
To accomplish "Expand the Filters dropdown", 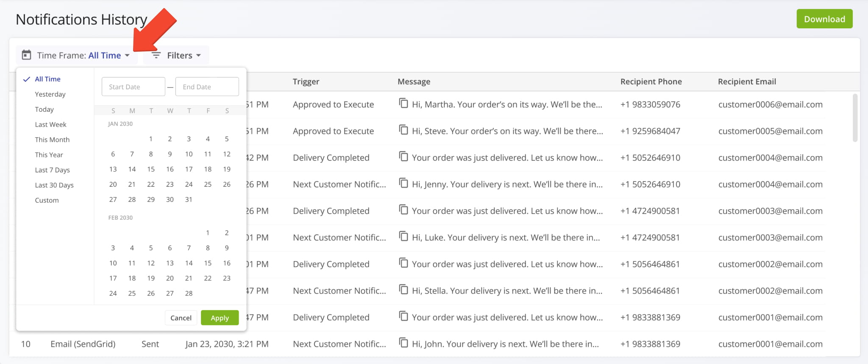I will (x=176, y=55).
